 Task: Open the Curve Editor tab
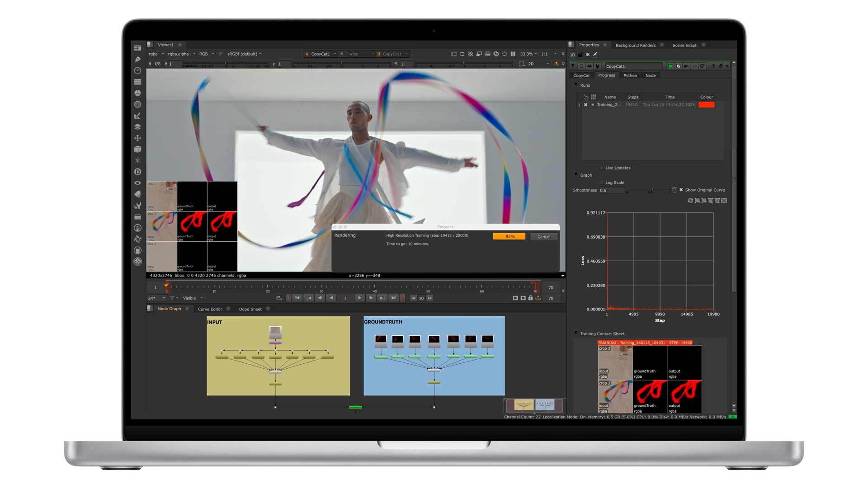(210, 309)
